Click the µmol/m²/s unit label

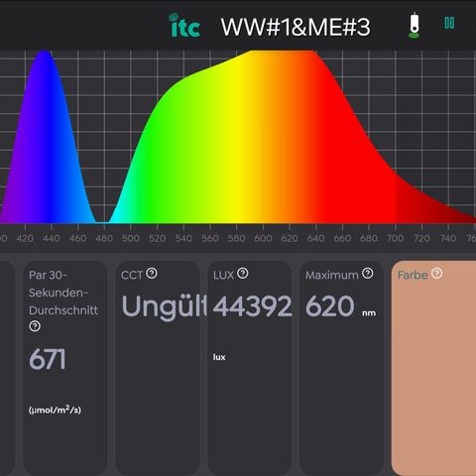coord(55,410)
